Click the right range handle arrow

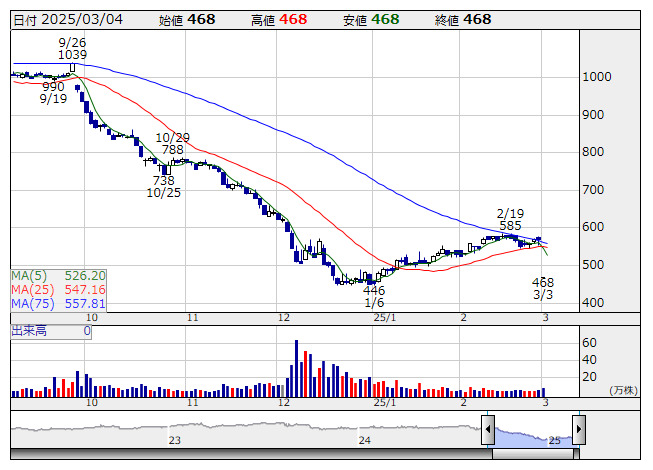coord(579,429)
